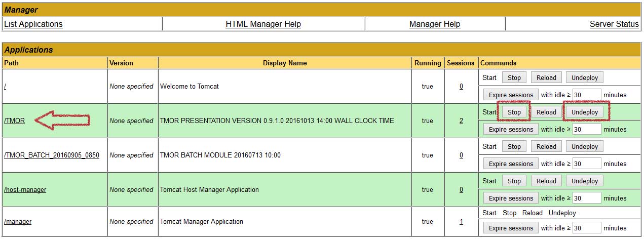Click sessions count 0 for root application

461,86
